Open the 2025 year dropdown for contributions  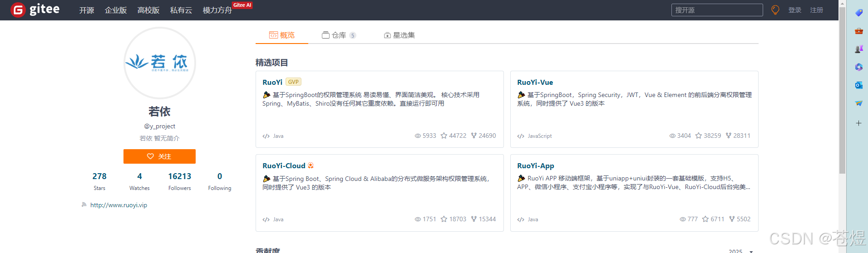tap(741, 251)
